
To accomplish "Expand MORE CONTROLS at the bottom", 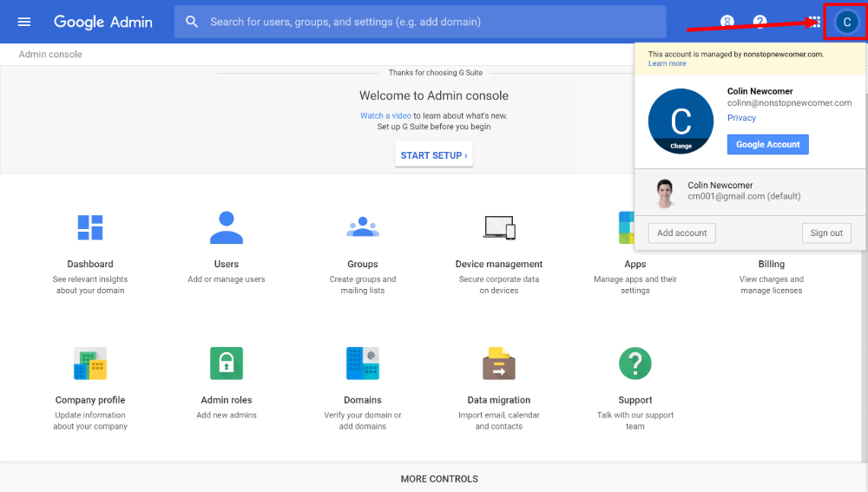I will [439, 479].
